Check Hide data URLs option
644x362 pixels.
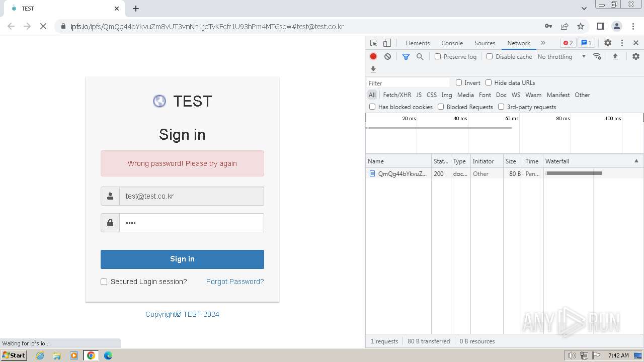click(x=489, y=82)
